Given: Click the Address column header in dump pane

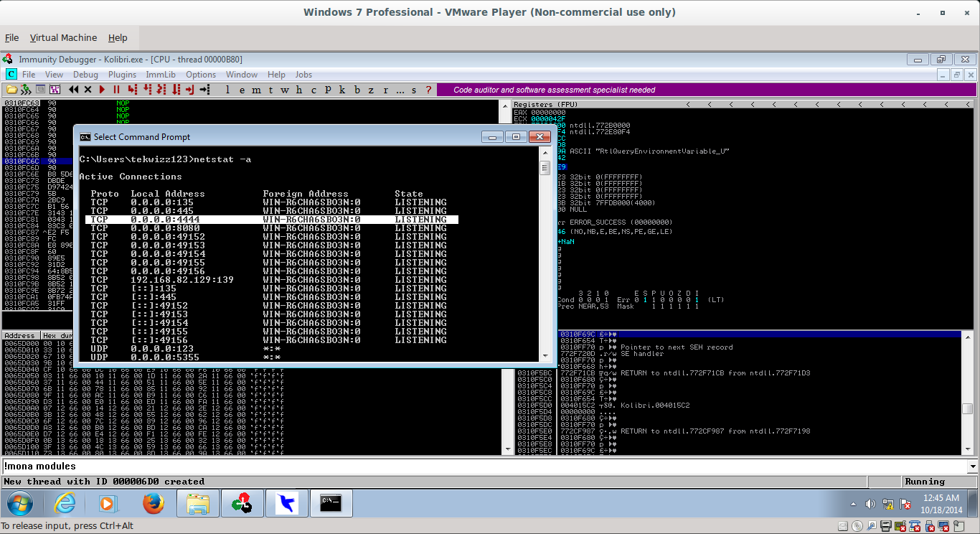Looking at the screenshot, I should pyautogui.click(x=20, y=335).
